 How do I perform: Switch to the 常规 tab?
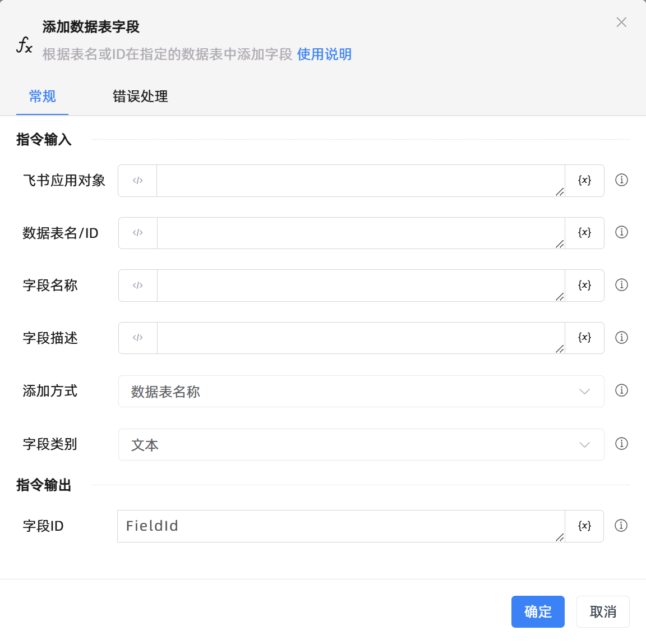[x=42, y=96]
